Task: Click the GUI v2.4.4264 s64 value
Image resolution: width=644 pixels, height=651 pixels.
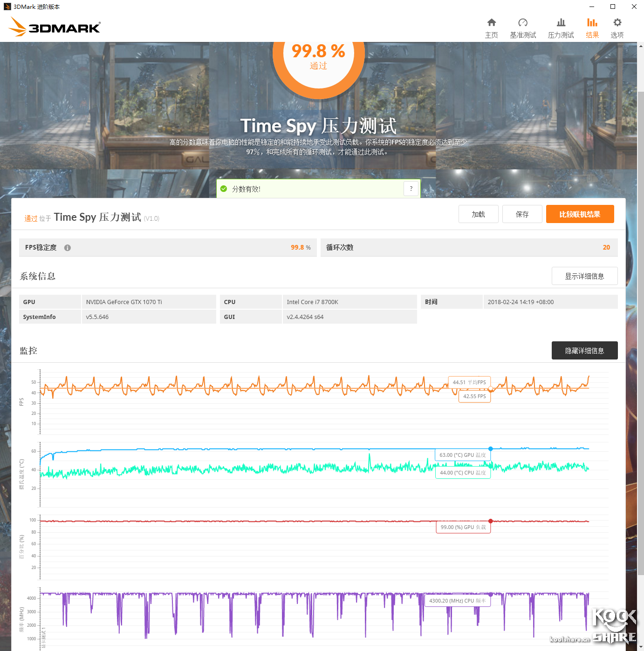Action: (x=305, y=317)
